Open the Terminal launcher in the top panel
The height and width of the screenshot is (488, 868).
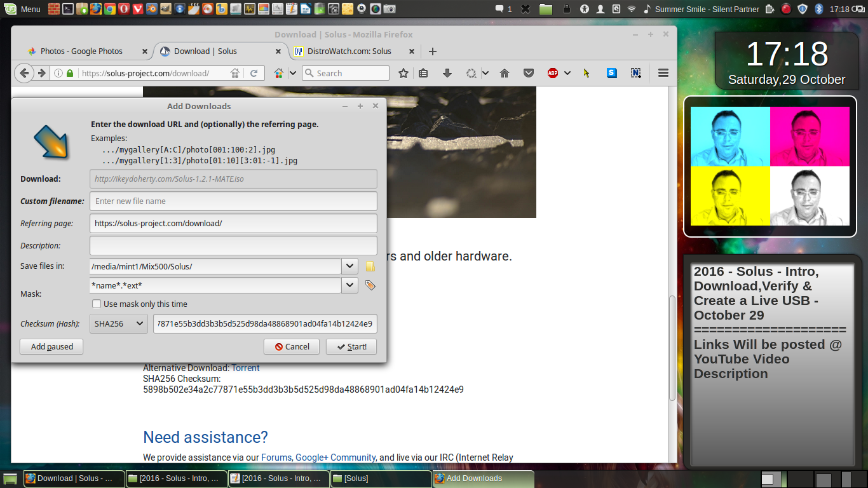point(68,9)
